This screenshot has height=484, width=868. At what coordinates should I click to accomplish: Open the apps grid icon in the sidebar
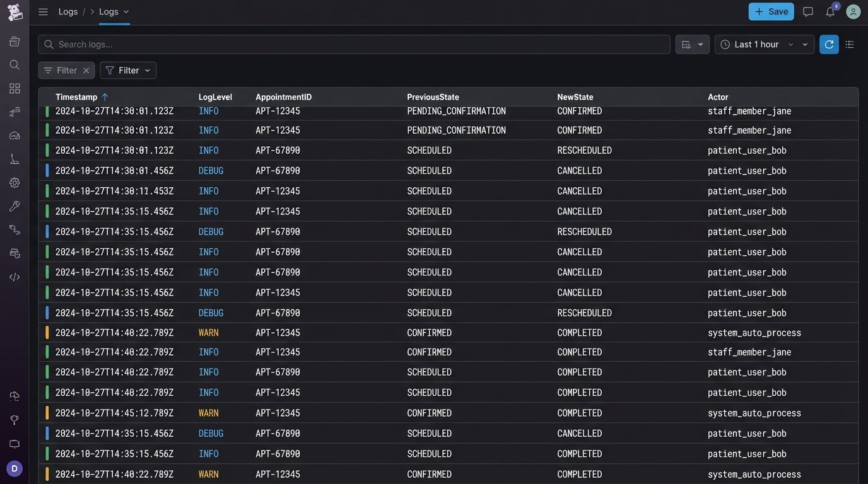click(14, 88)
